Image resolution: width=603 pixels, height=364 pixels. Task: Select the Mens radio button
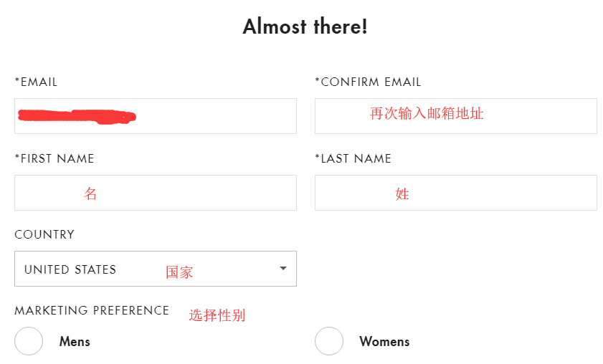point(29,341)
